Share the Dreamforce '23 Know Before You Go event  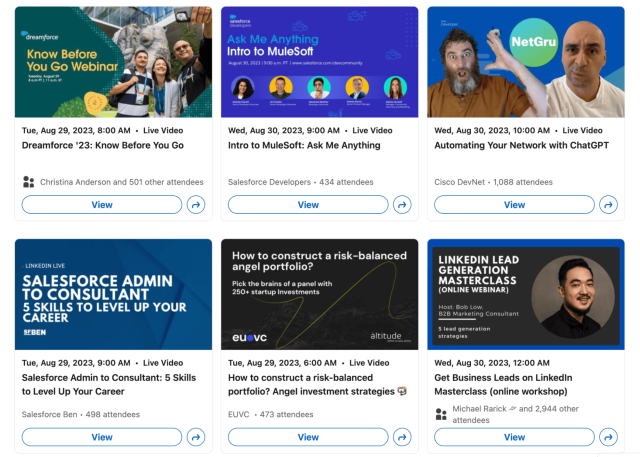(196, 205)
